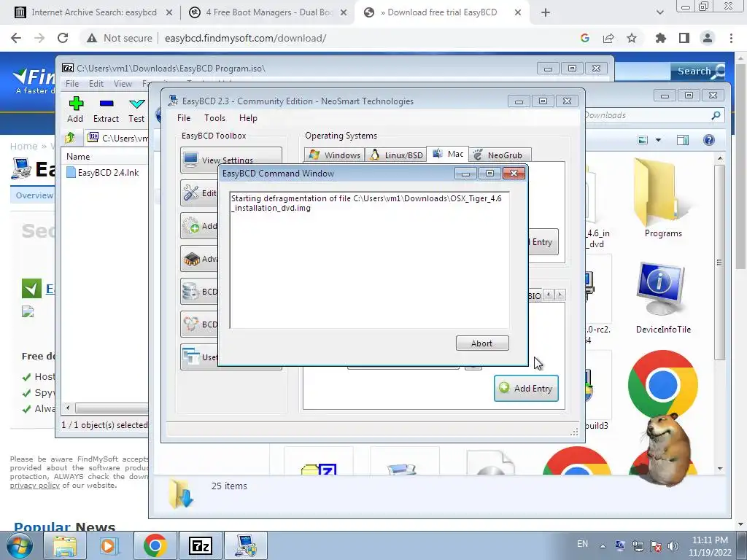This screenshot has width=747, height=560.
Task: Open Chrome three-dot menu
Action: (x=731, y=38)
